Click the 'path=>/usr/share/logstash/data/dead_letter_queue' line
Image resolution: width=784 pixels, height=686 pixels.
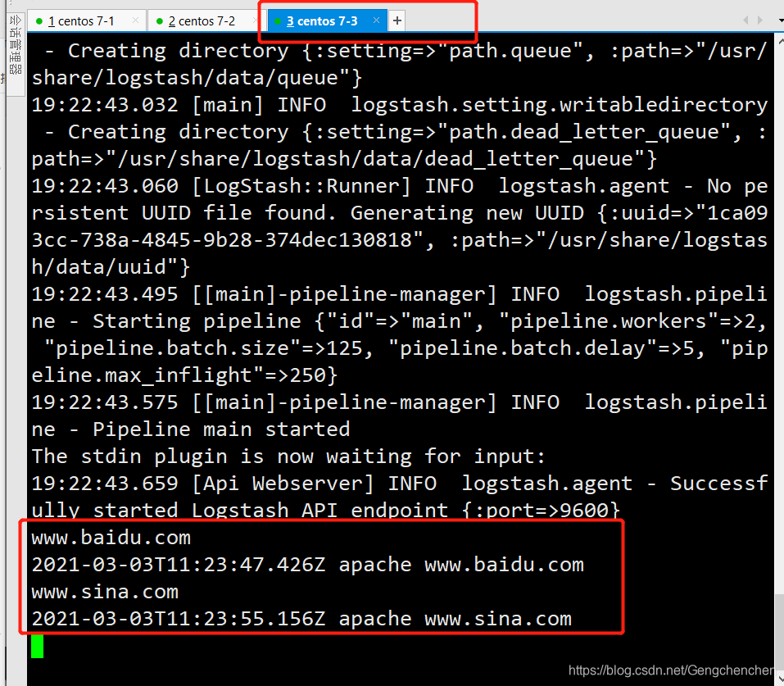pos(344,159)
